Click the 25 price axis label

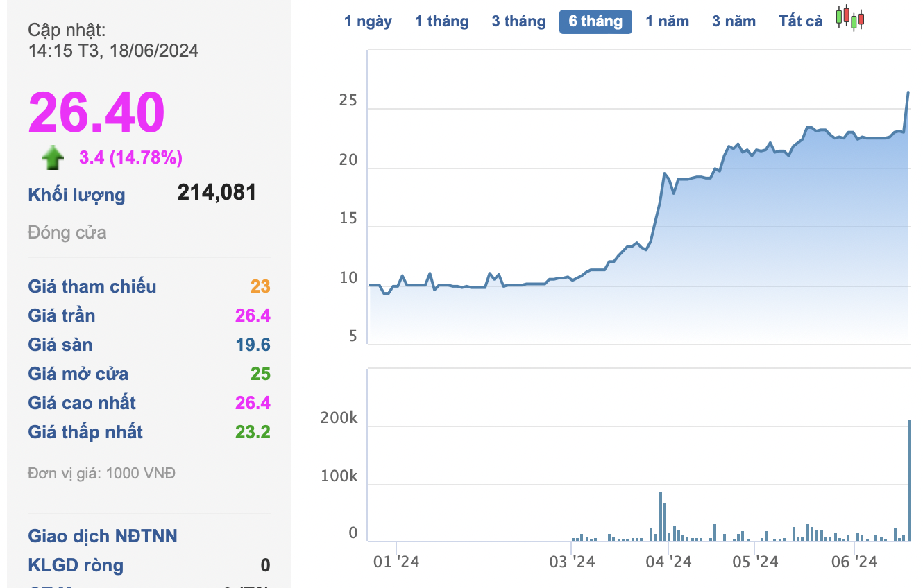(348, 101)
